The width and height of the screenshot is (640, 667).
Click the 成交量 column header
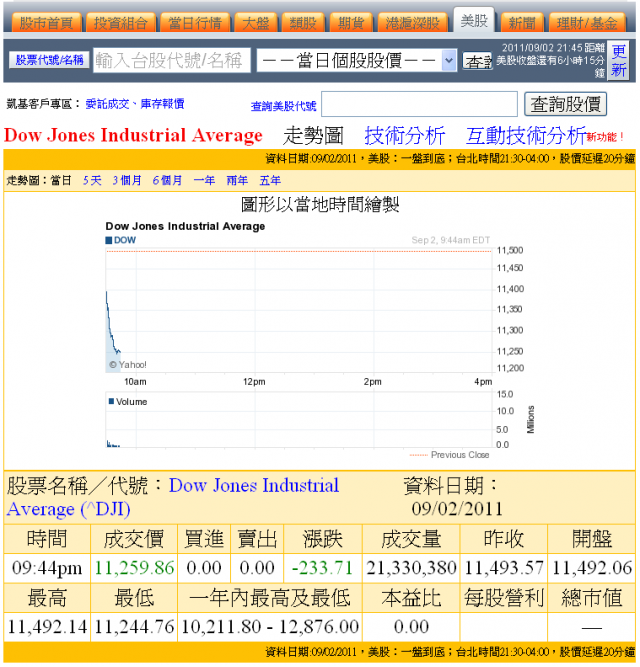(411, 539)
